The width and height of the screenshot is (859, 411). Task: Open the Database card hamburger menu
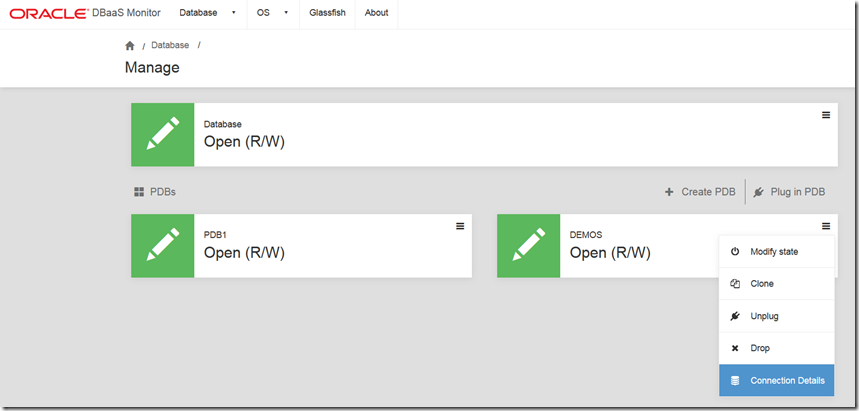[x=826, y=115]
